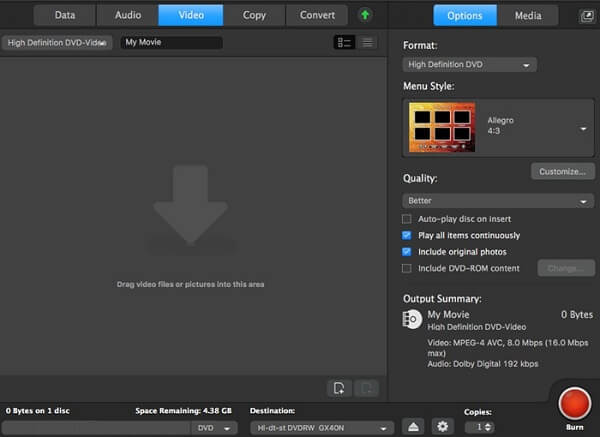Viewport: 600px width, 437px height.
Task: Switch to list view layout
Action: [367, 43]
